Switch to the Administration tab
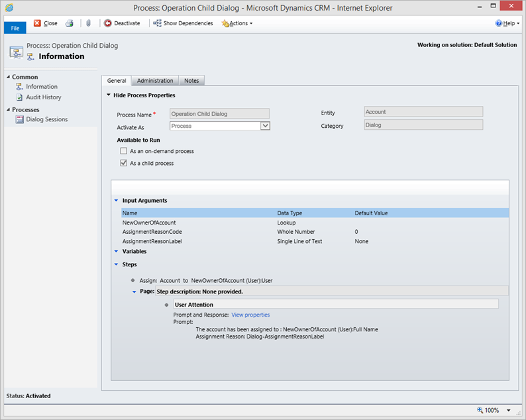 155,81
